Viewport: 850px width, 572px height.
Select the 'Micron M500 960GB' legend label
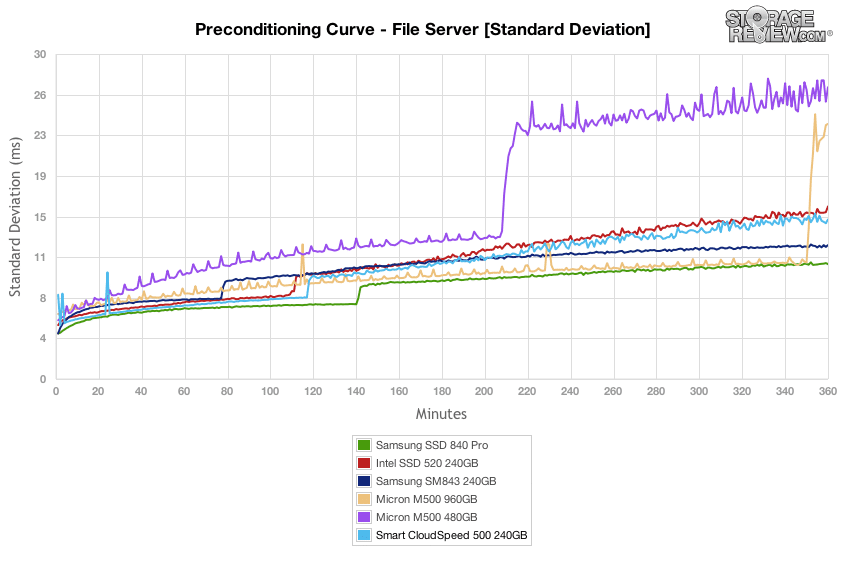pos(427,499)
